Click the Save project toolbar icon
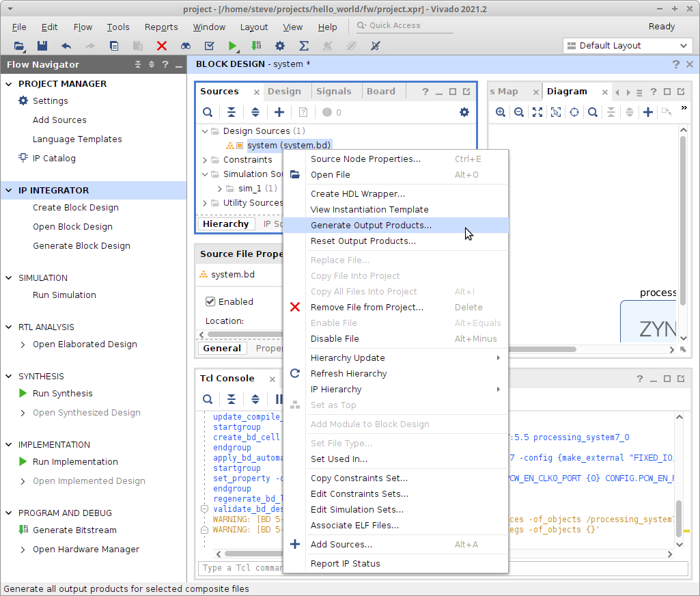The height and width of the screenshot is (596, 700). pos(42,46)
